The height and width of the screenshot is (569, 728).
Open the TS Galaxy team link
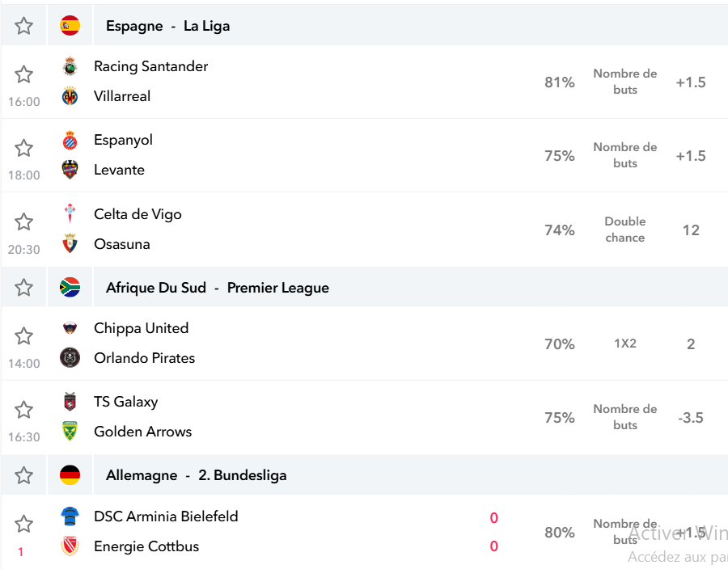(126, 402)
